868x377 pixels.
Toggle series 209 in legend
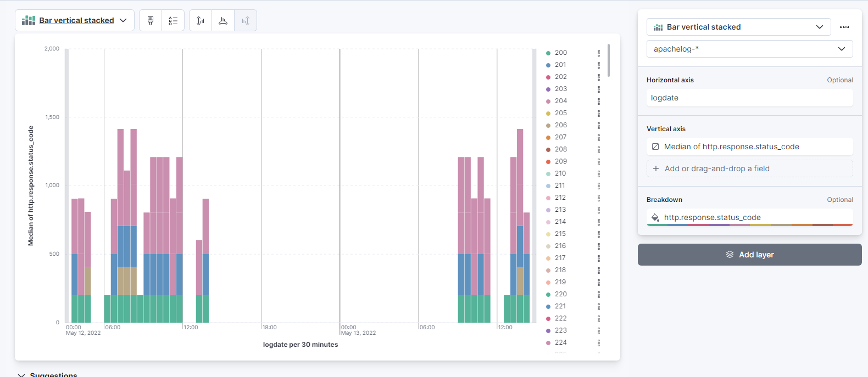pyautogui.click(x=561, y=161)
